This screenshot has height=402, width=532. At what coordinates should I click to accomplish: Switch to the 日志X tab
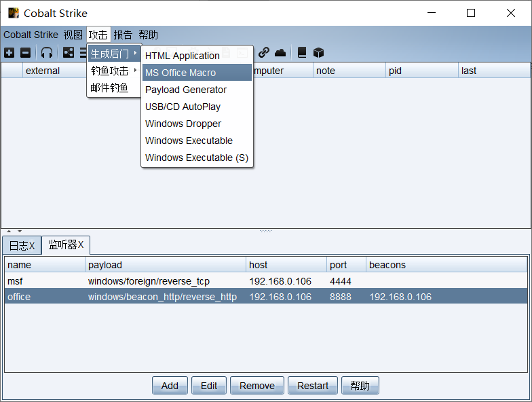[22, 245]
